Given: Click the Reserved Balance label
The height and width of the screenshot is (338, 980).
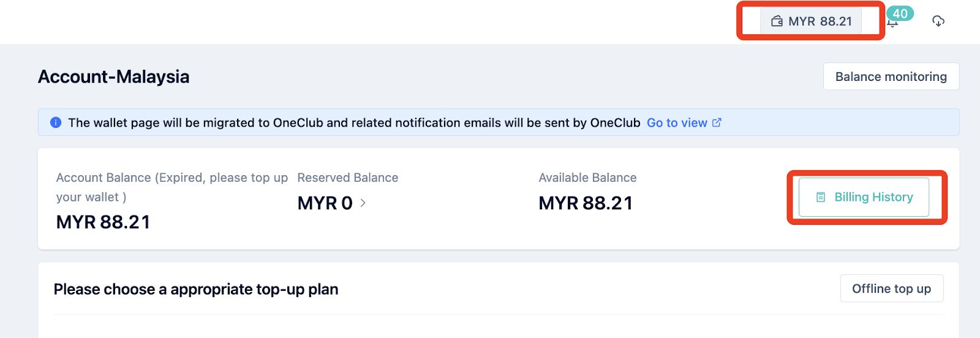Looking at the screenshot, I should pos(348,178).
